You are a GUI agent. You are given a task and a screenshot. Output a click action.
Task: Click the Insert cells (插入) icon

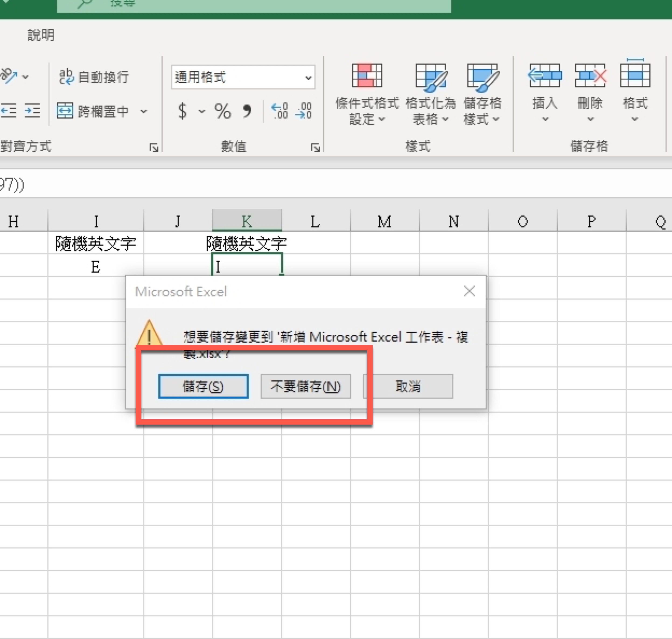coord(545,76)
